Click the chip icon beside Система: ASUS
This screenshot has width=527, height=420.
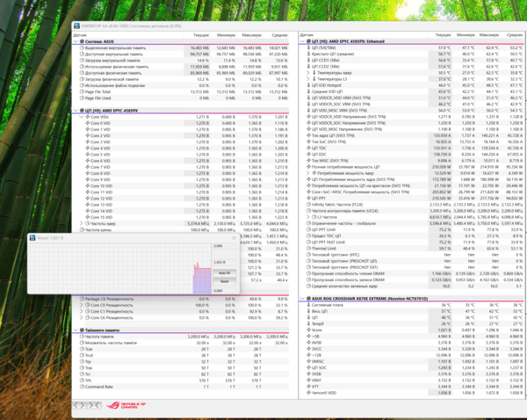[82, 41]
